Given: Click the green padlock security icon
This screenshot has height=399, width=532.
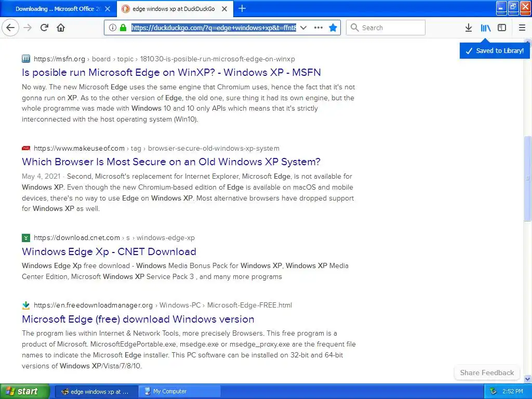Looking at the screenshot, I should 123,28.
